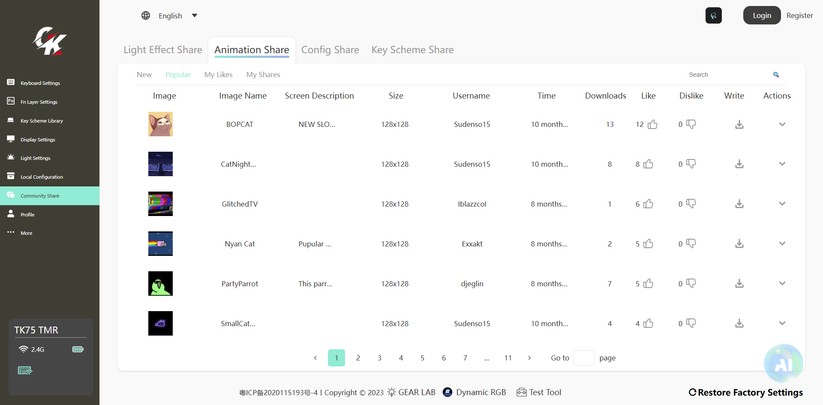
Task: Expand actions for GlitchedTV row
Action: [x=782, y=204]
